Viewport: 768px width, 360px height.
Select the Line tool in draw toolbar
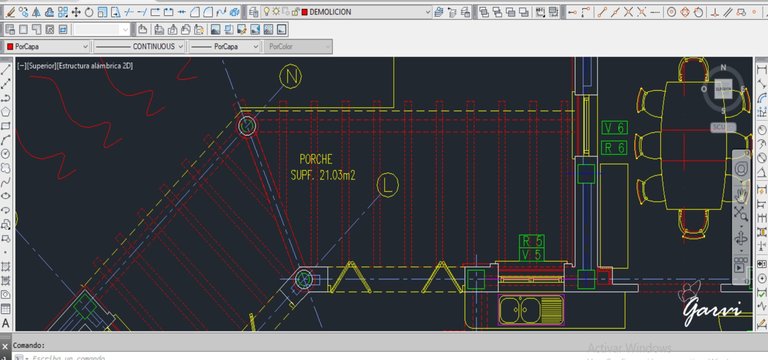pyautogui.click(x=5, y=70)
